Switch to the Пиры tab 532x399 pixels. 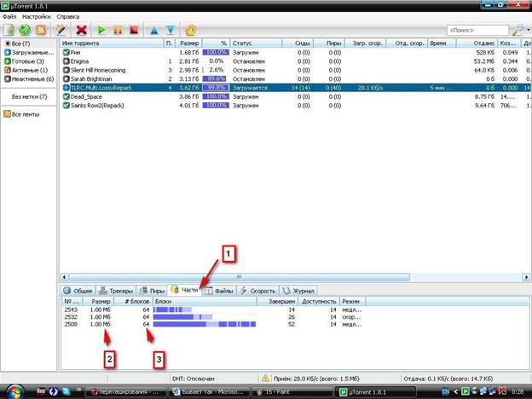coord(152,291)
